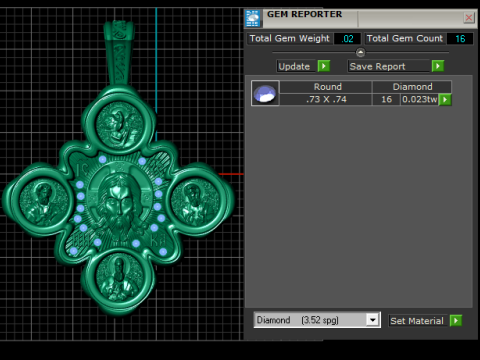Click the GEM REPORTER title text

tap(304, 14)
